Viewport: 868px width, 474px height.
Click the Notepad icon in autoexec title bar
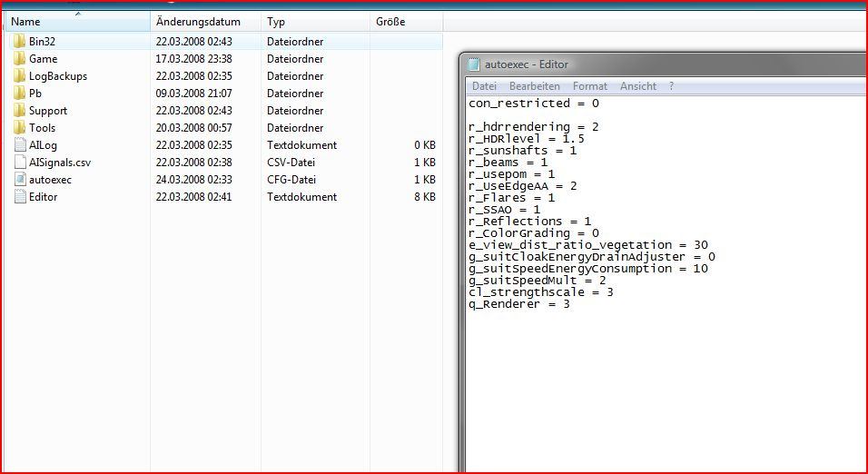click(474, 64)
